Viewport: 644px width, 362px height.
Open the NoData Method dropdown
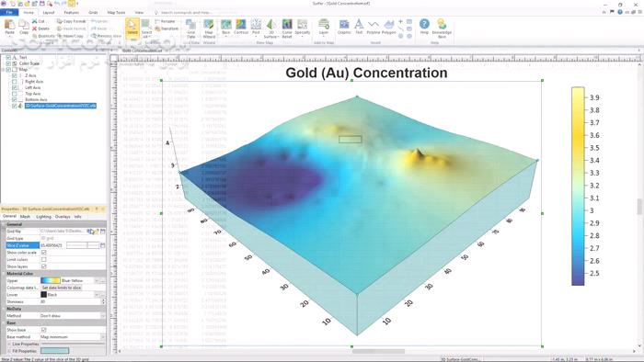pyautogui.click(x=103, y=316)
